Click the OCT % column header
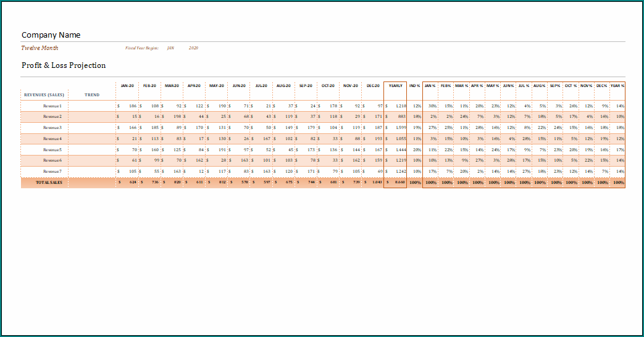This screenshot has width=644, height=337. pyautogui.click(x=571, y=86)
